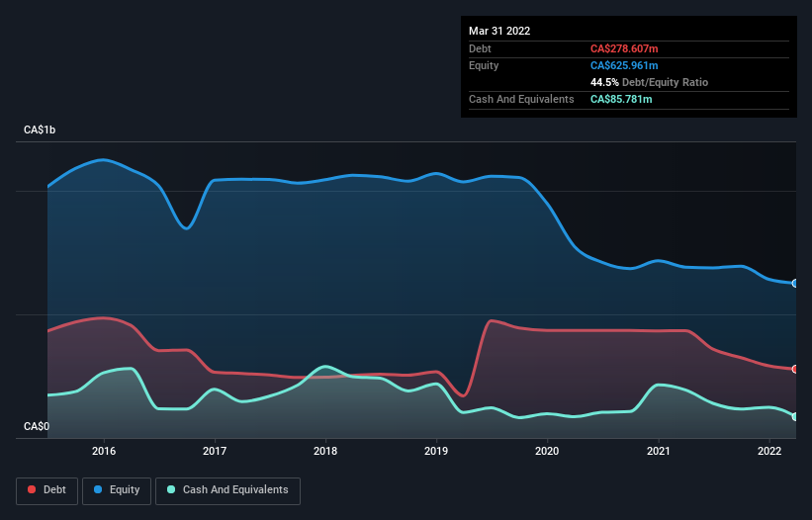Click the Mar 31 2022 tooltip date
Viewport: 812px width, 520px height.
tap(499, 31)
